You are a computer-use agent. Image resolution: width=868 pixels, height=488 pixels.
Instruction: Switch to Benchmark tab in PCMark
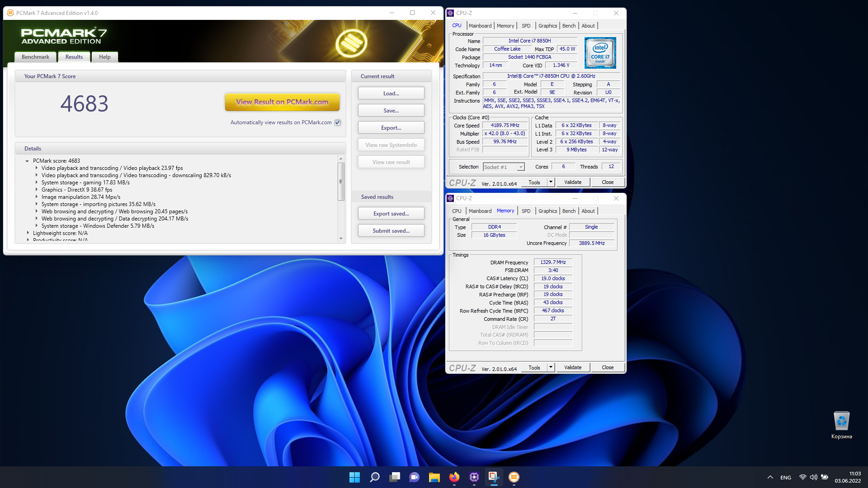click(x=35, y=57)
